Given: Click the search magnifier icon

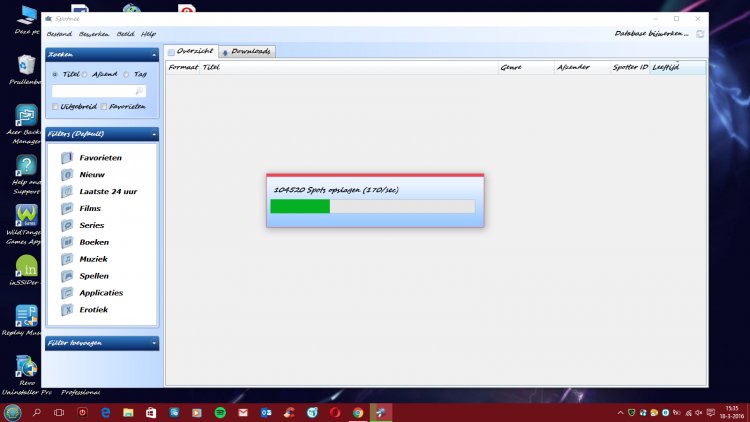Looking at the screenshot, I should pos(139,90).
